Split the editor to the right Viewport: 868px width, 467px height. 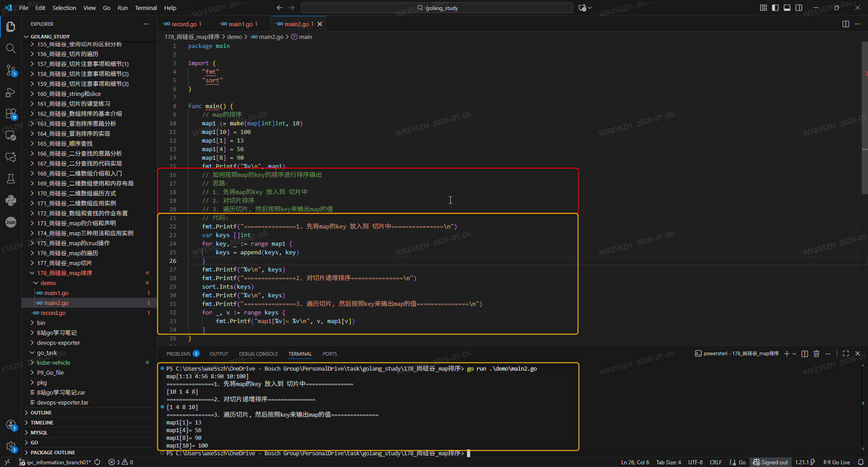point(846,24)
